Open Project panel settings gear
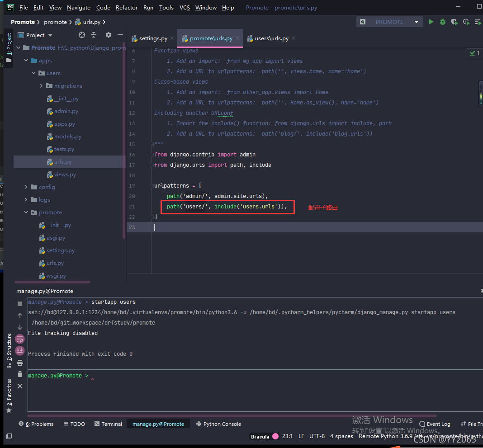The height and width of the screenshot is (448, 483). point(109,35)
